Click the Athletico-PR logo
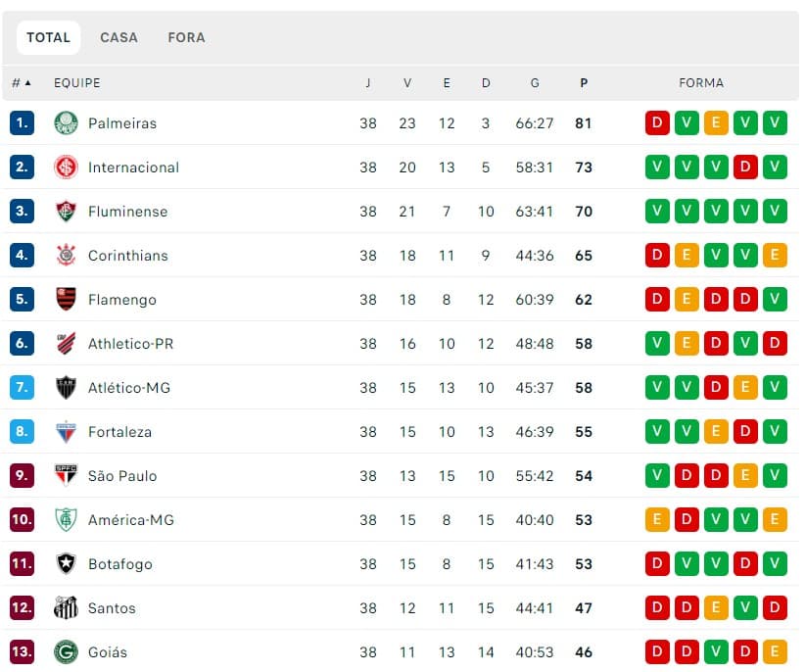The width and height of the screenshot is (805, 672). [66, 344]
